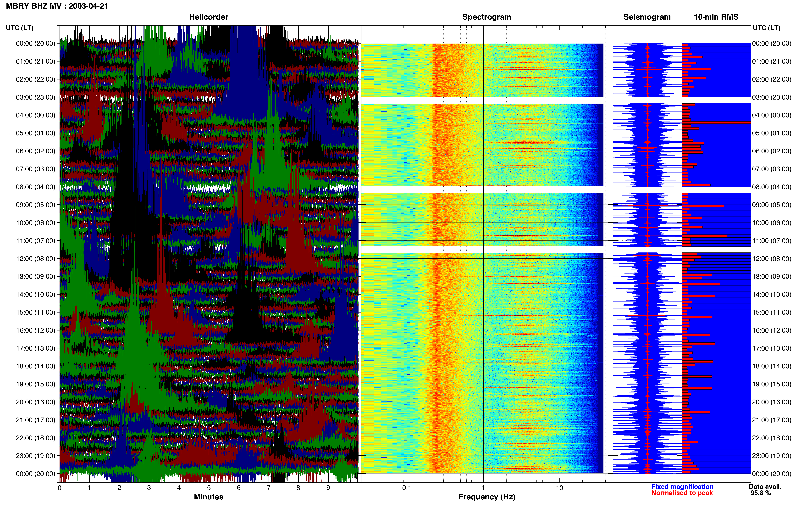Click the Seismogram panel heading
This screenshot has width=812, height=508.
click(647, 17)
